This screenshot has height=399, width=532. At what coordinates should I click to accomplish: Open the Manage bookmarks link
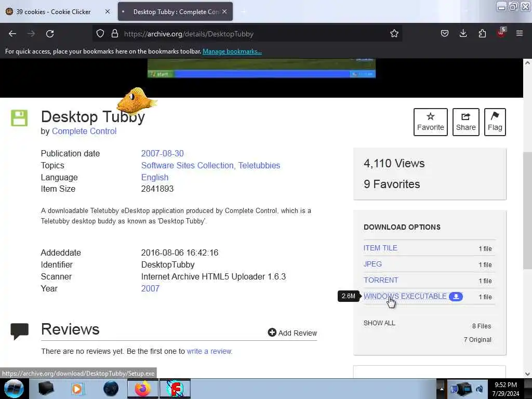point(232,51)
